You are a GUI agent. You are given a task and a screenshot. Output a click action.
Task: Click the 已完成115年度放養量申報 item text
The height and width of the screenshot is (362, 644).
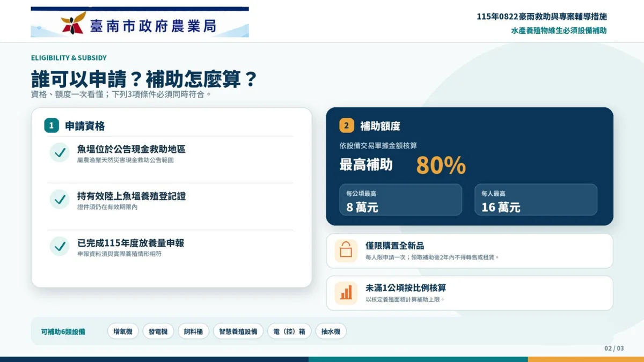(130, 243)
